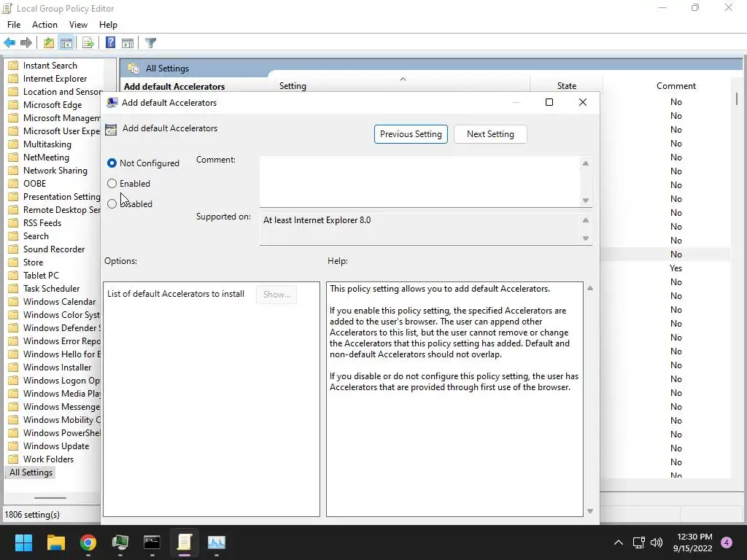Screen dimensions: 747x560
Task: Open the Windows Start menu
Action: point(23,542)
